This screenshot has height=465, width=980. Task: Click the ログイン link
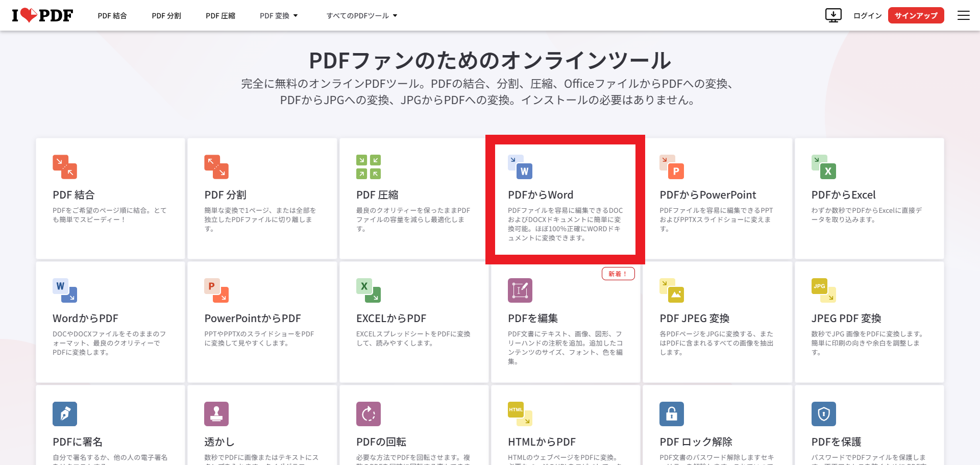click(868, 16)
